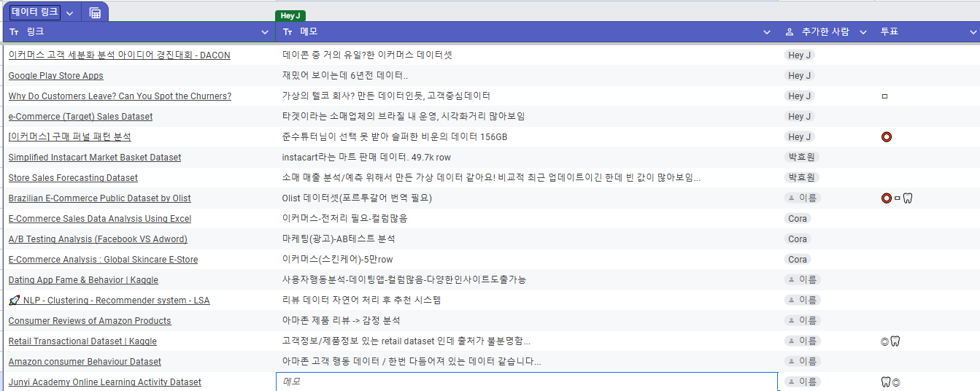The image size is (980, 391).
Task: Click memo '이커머스-전처리 필요-컬럼많음'
Action: point(344,219)
